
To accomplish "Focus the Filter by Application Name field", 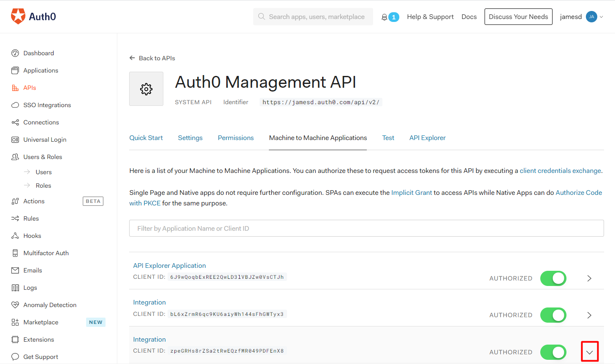I will coord(366,228).
